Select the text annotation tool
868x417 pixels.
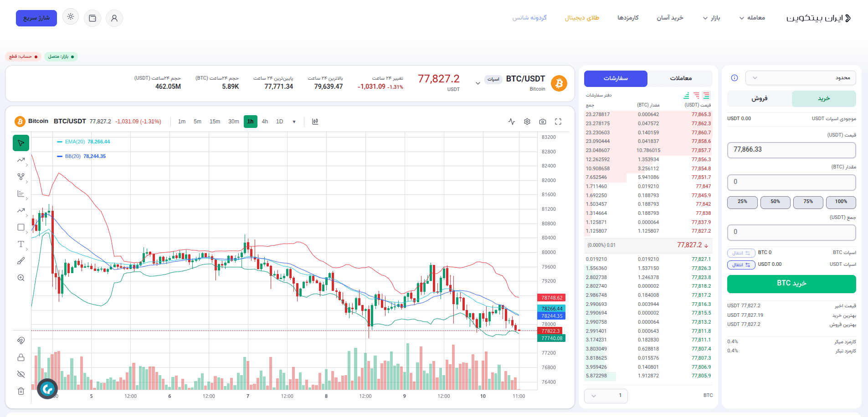[x=21, y=244]
